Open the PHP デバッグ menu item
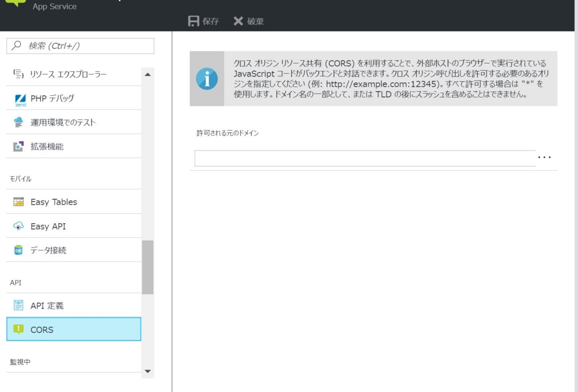 [74, 98]
